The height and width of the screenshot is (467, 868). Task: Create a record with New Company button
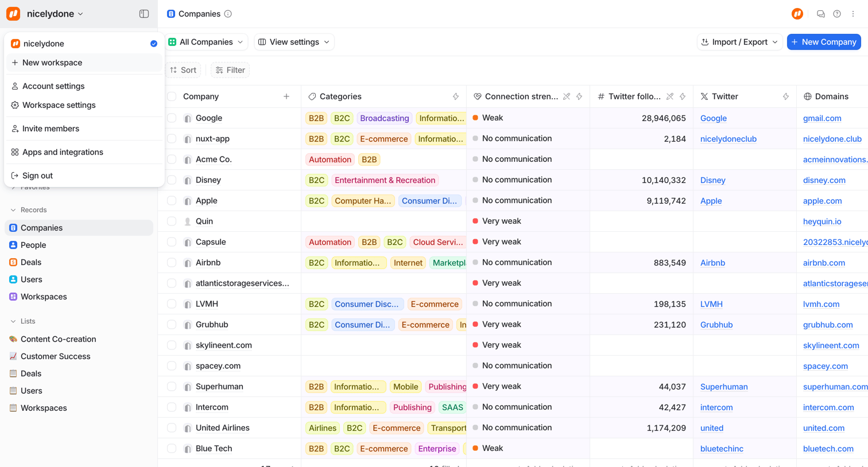824,42
